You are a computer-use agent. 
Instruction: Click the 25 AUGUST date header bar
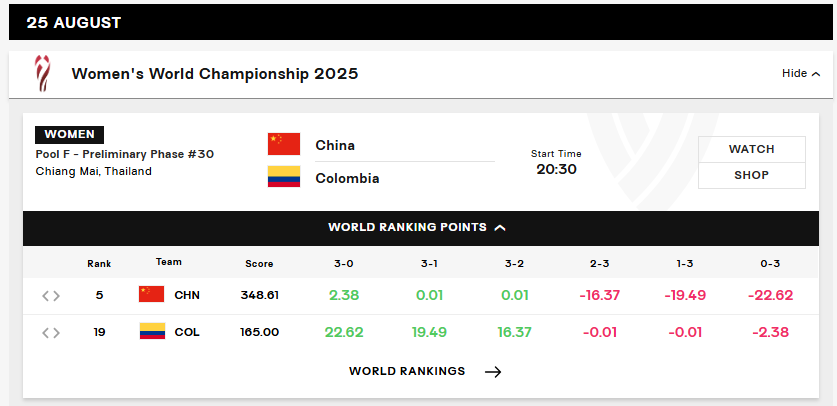click(x=418, y=21)
